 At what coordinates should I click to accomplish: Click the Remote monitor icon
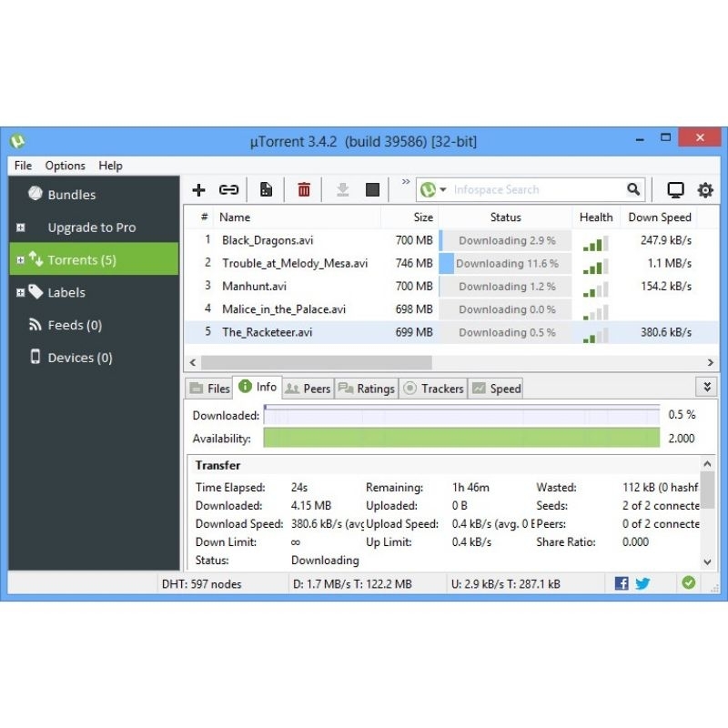[x=675, y=190]
